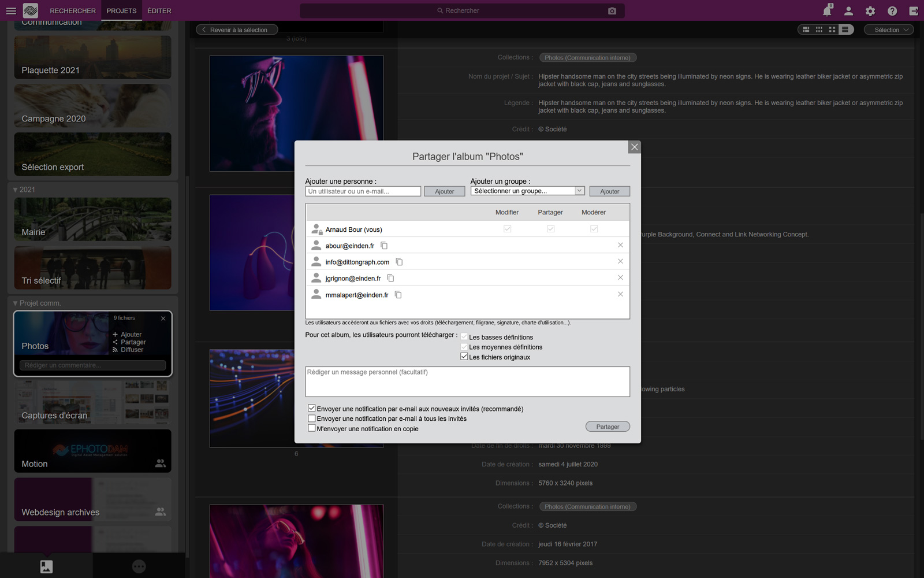
Task: Open the user account icon
Action: 848,11
